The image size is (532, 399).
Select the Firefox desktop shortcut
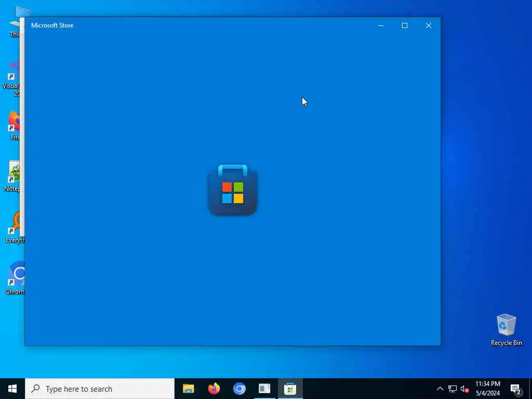14,124
